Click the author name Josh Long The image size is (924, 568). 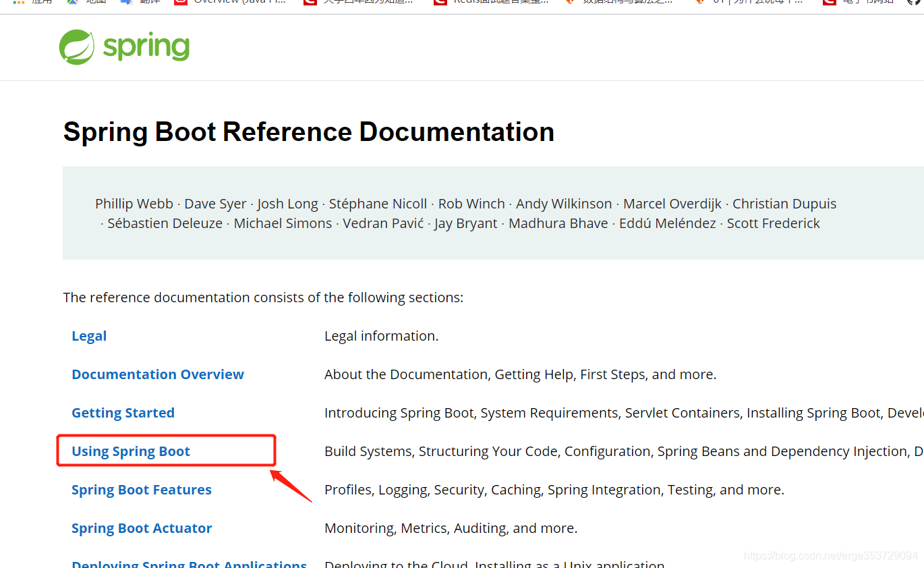[287, 204]
